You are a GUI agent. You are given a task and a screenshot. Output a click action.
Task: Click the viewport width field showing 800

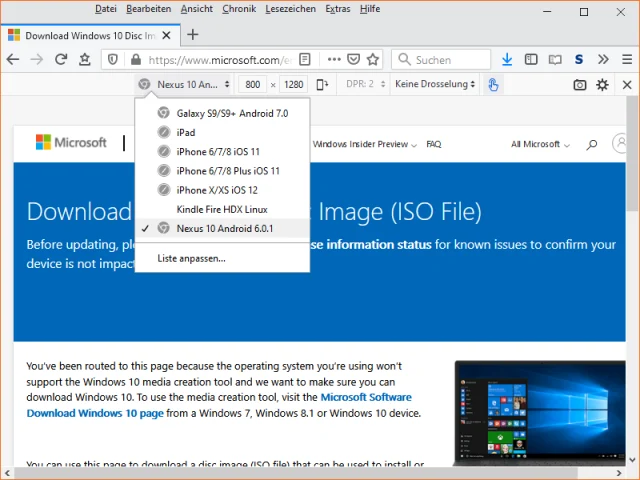(254, 85)
